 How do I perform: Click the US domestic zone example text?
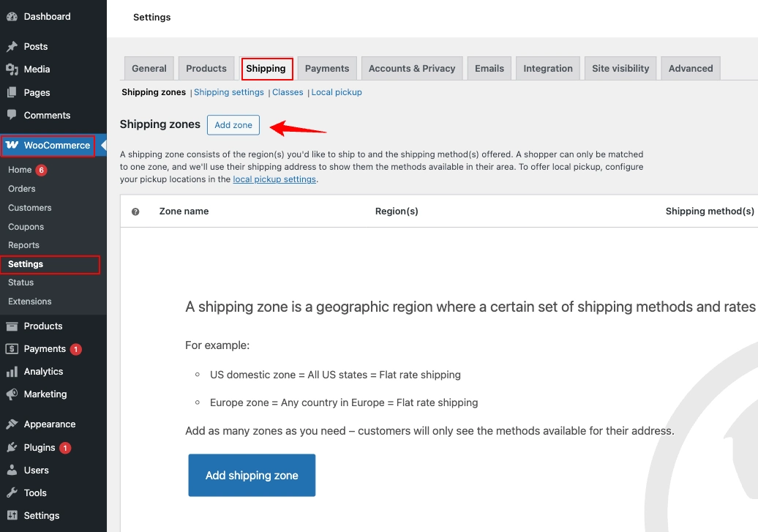(x=335, y=375)
